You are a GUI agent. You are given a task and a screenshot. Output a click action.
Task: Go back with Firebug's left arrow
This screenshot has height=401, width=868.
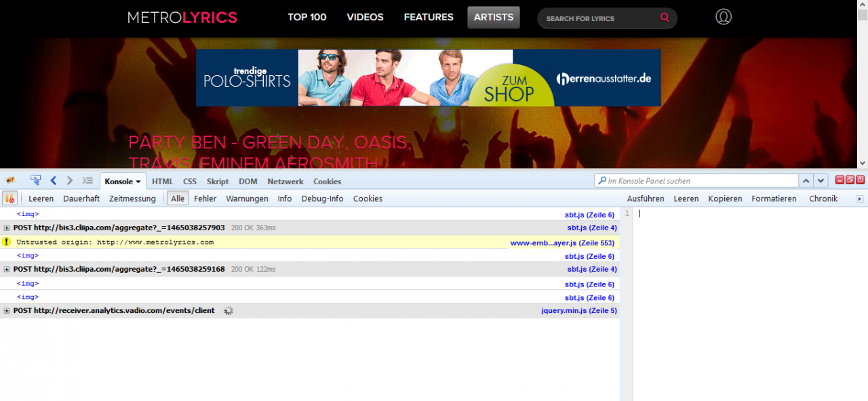[x=54, y=181]
